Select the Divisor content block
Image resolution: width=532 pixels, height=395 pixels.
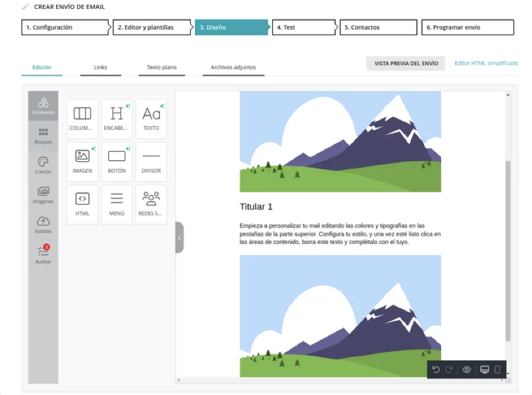[151, 162]
